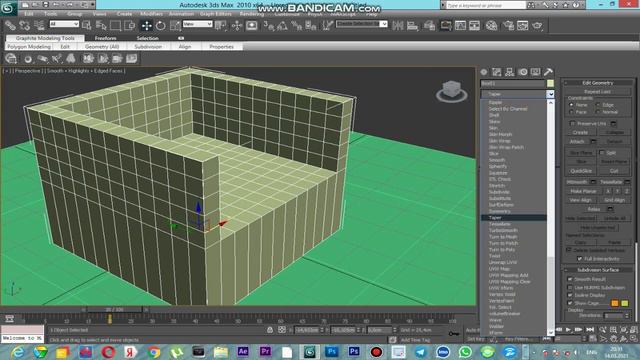The width and height of the screenshot is (640, 360).
Task: Click the Select by Name icon
Action: coord(101,26)
